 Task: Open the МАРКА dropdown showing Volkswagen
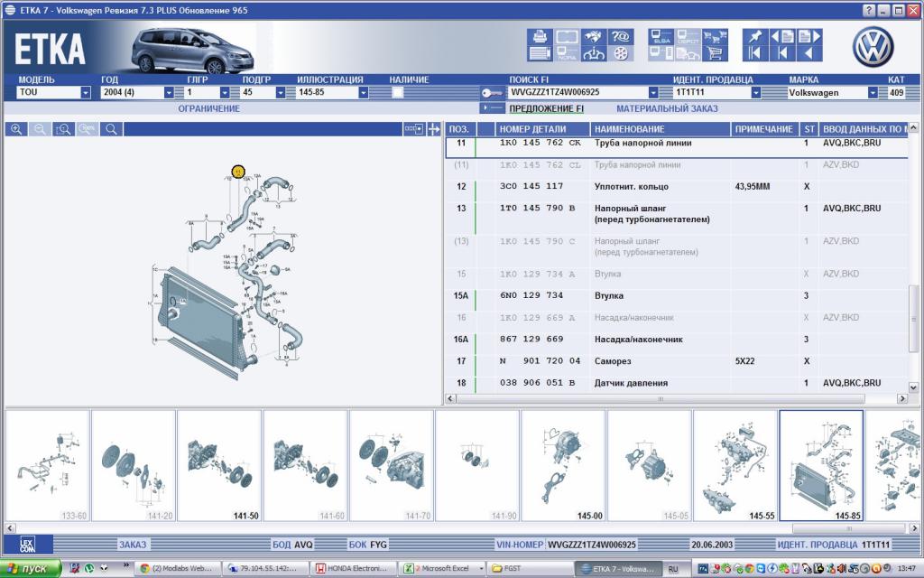coord(873,93)
